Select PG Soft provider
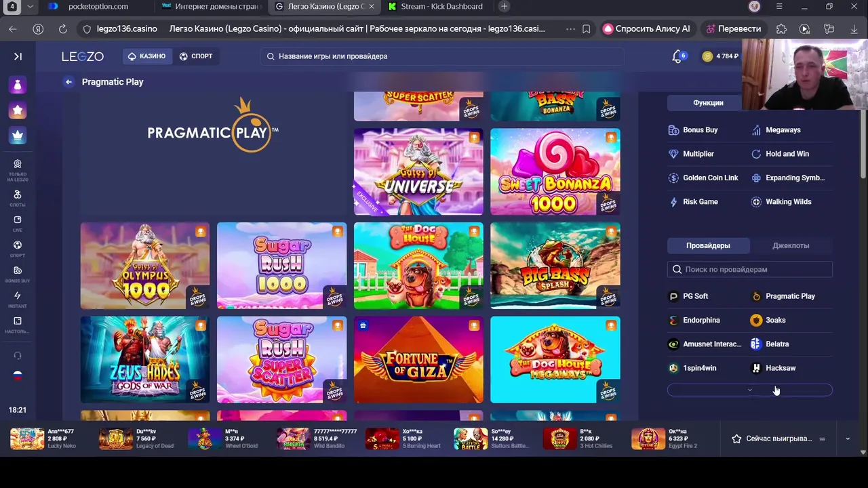The width and height of the screenshot is (868, 488). 688,296
